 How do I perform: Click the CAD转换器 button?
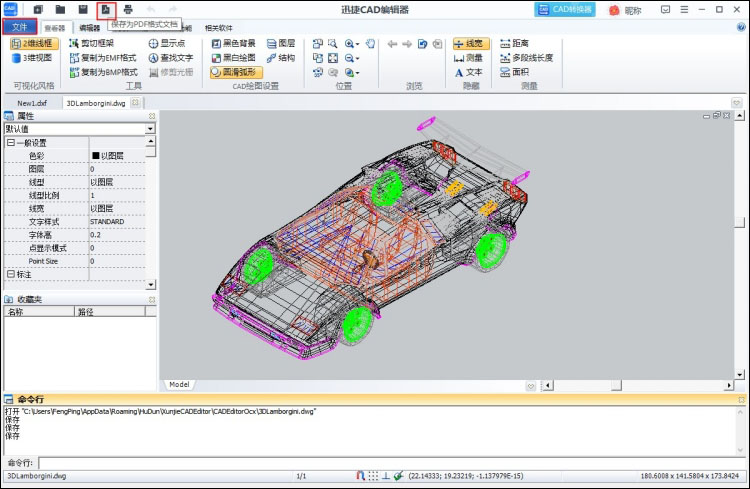565,10
